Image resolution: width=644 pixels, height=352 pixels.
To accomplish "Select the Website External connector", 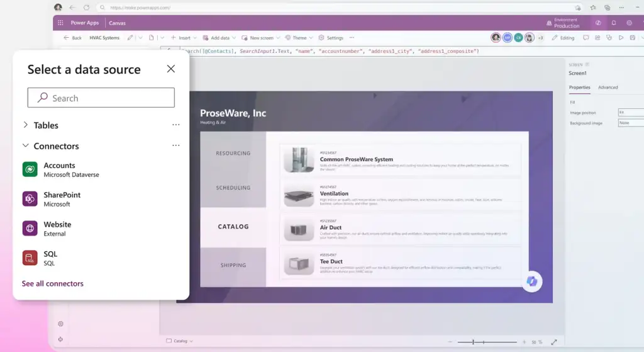I will pyautogui.click(x=47, y=229).
